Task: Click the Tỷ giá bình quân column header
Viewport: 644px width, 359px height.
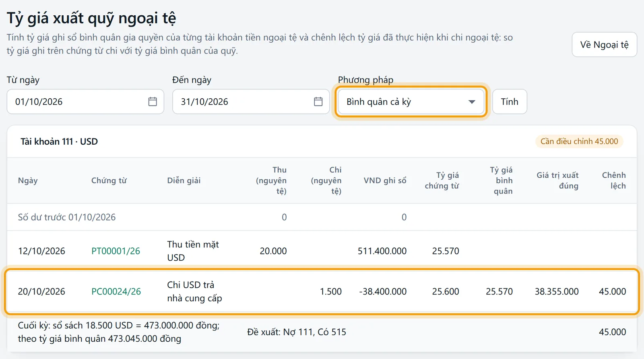Action: click(x=502, y=181)
